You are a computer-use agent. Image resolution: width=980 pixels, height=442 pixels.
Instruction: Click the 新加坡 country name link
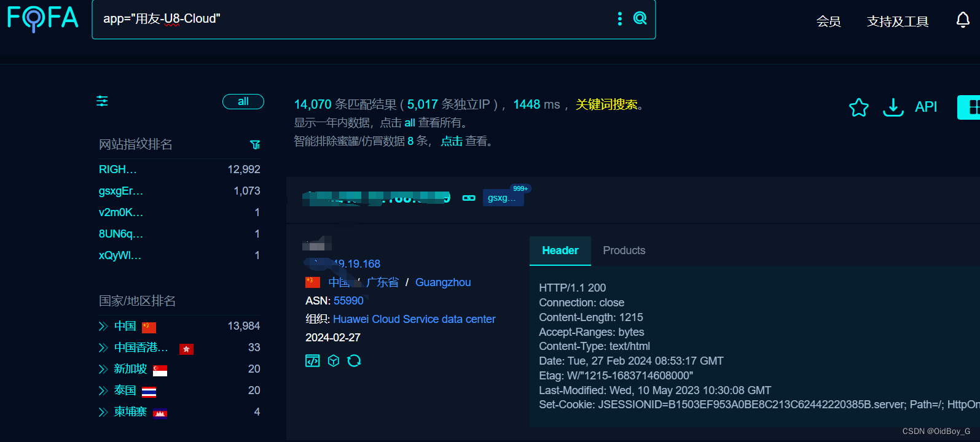point(130,369)
